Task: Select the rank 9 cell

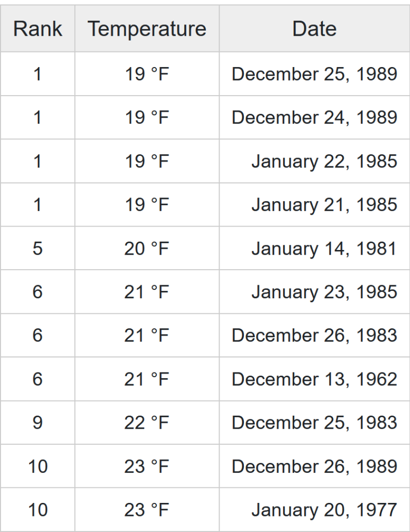Action: [37, 423]
